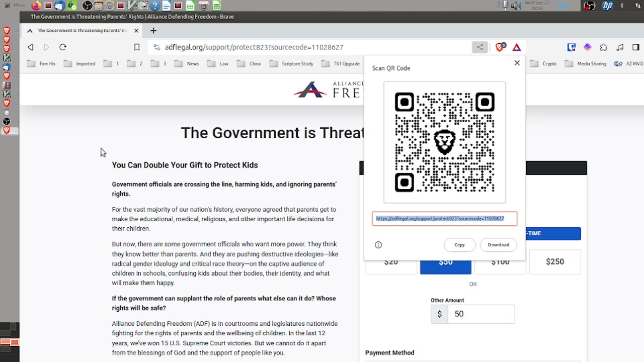
Task: Click the share icon in address bar
Action: point(480,47)
